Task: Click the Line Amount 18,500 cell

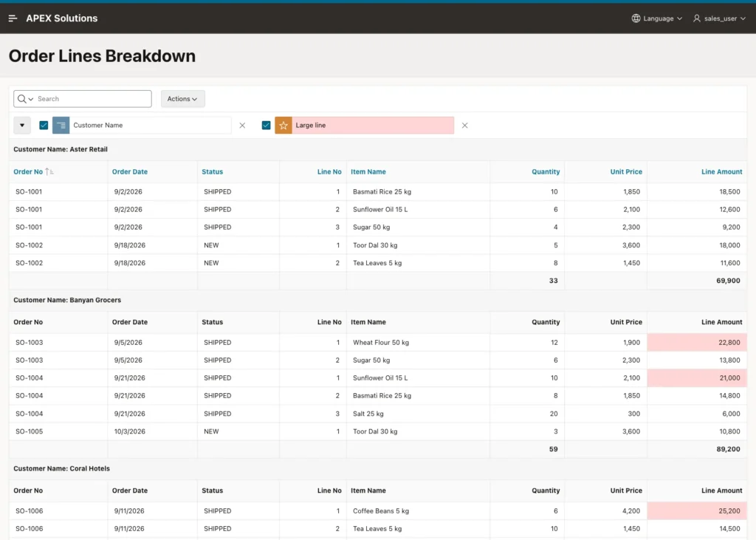Action: (697, 192)
